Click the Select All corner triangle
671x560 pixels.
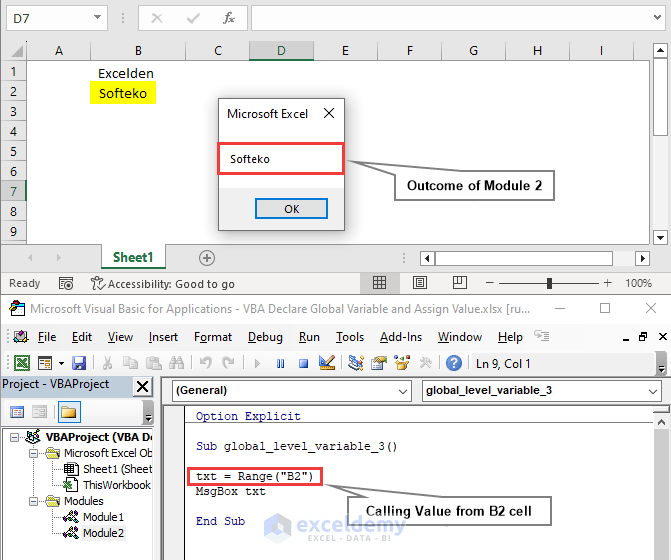(16, 51)
